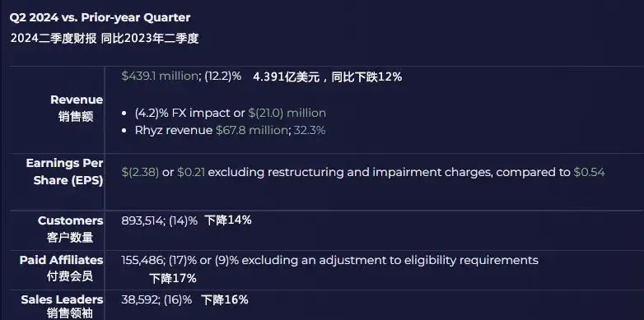Image resolution: width=644 pixels, height=320 pixels.
Task: Click the 893,514 customers figure
Action: tap(143, 220)
